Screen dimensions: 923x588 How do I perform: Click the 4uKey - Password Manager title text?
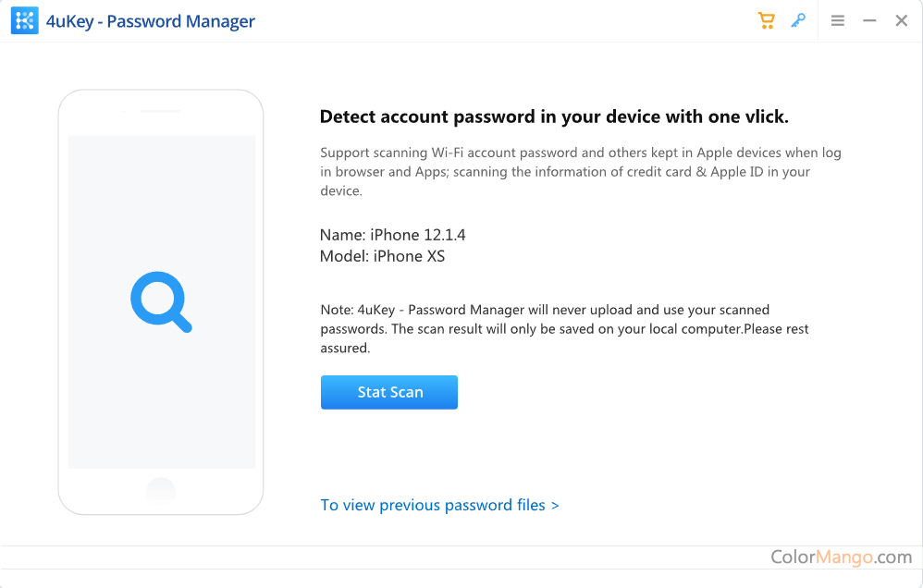(x=151, y=20)
